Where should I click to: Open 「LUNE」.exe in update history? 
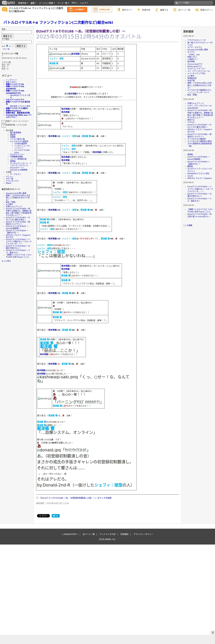pos(193,54)
